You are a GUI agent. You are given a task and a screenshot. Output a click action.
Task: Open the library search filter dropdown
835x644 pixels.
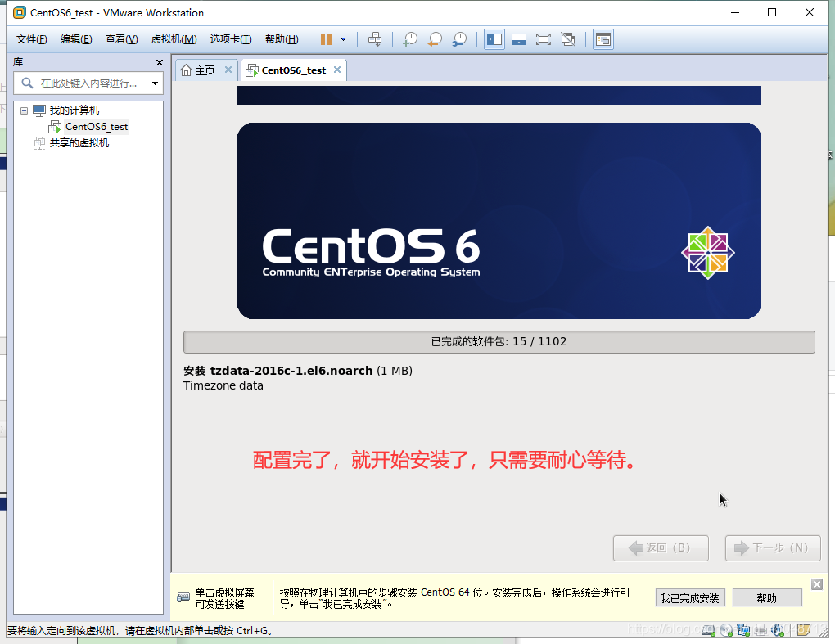pyautogui.click(x=156, y=83)
